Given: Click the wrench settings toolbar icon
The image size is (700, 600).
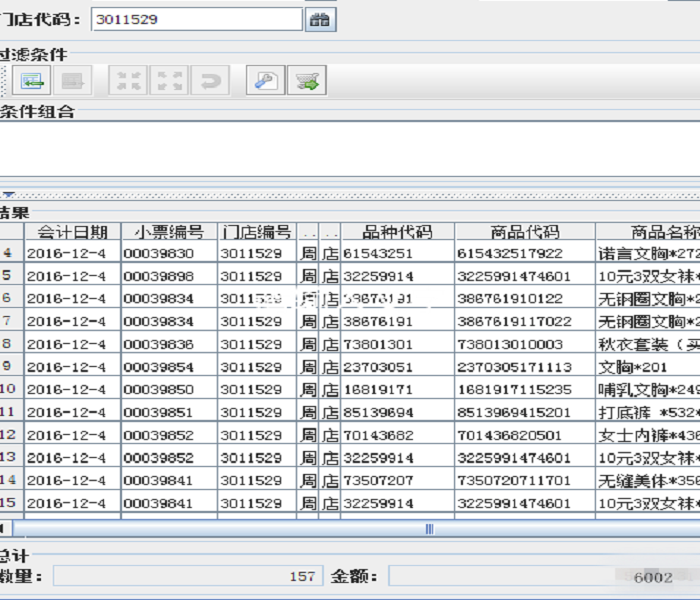Looking at the screenshot, I should click(266, 81).
